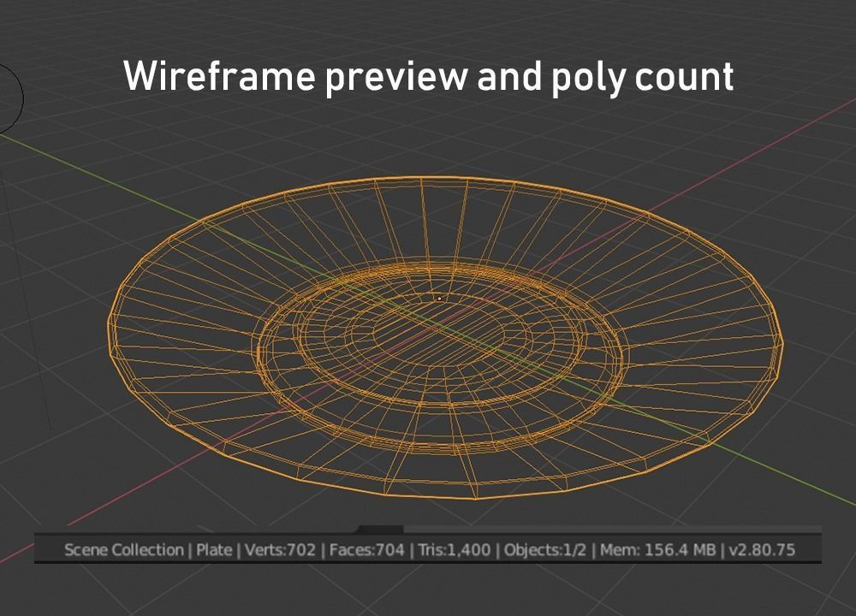Click the 'Plate' object name in status bar
Viewport: 856px width, 616px height.
(213, 549)
